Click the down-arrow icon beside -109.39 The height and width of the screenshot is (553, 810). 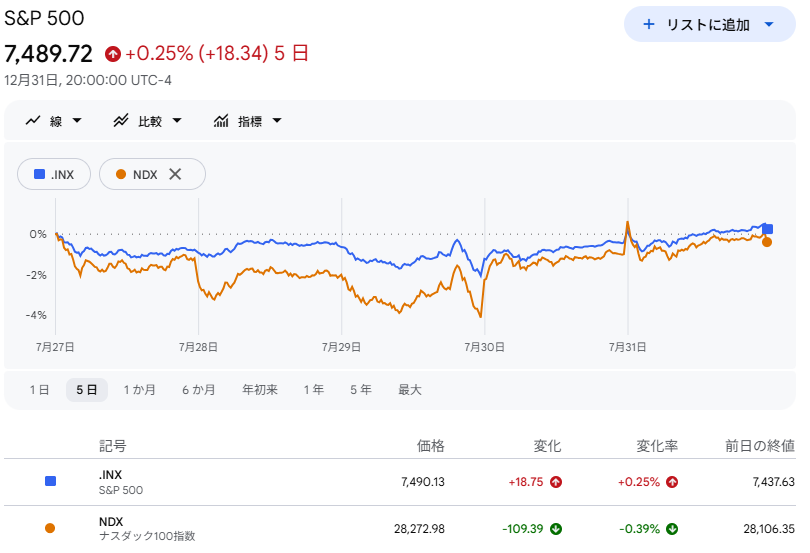(x=556, y=529)
